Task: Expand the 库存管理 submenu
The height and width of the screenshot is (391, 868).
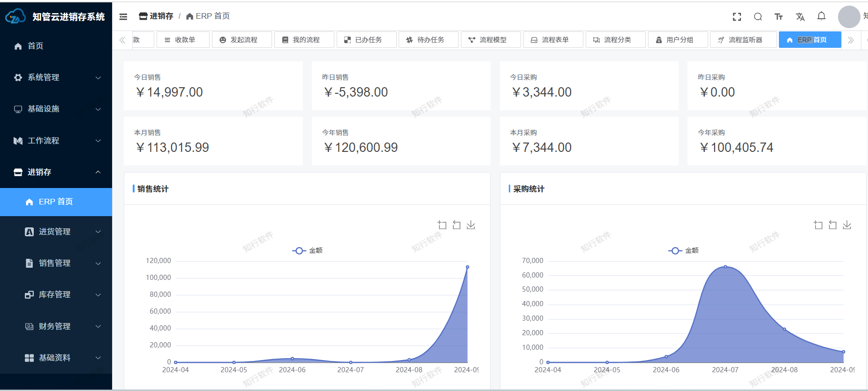Action: click(62, 294)
